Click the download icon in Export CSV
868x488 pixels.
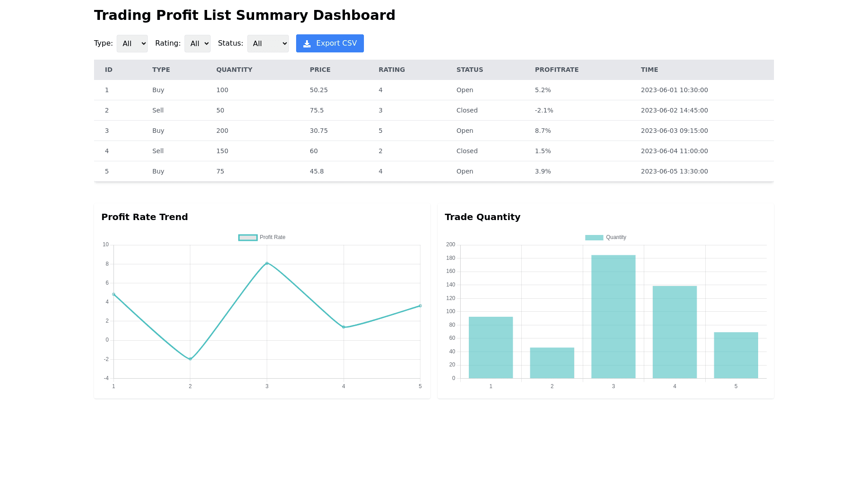pyautogui.click(x=307, y=44)
